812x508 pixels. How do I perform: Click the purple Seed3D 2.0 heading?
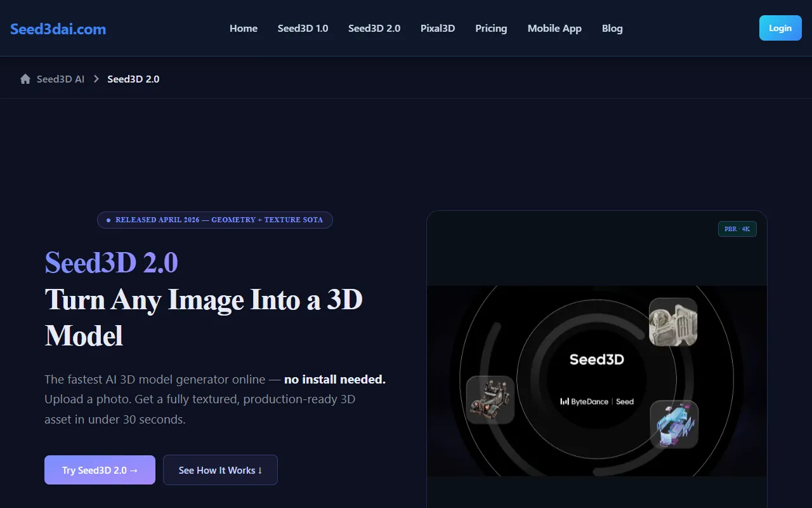point(112,262)
